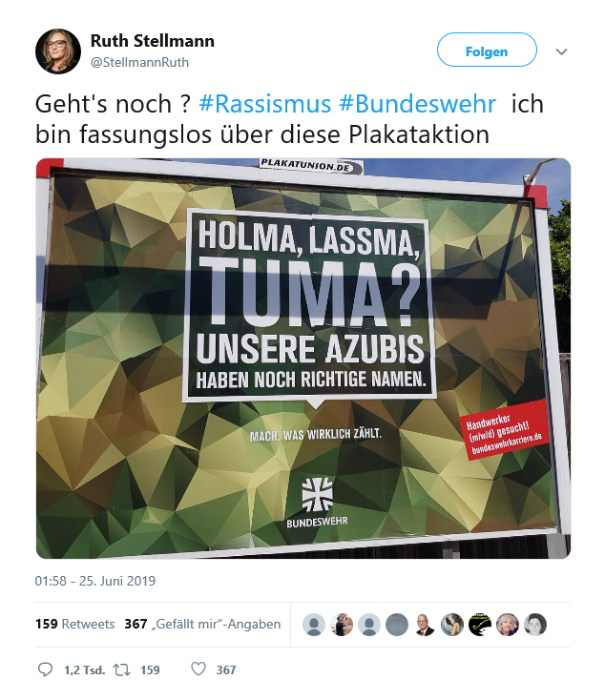Image resolution: width=605 pixels, height=700 pixels.
Task: Open the man in suit avatar
Action: [425, 624]
